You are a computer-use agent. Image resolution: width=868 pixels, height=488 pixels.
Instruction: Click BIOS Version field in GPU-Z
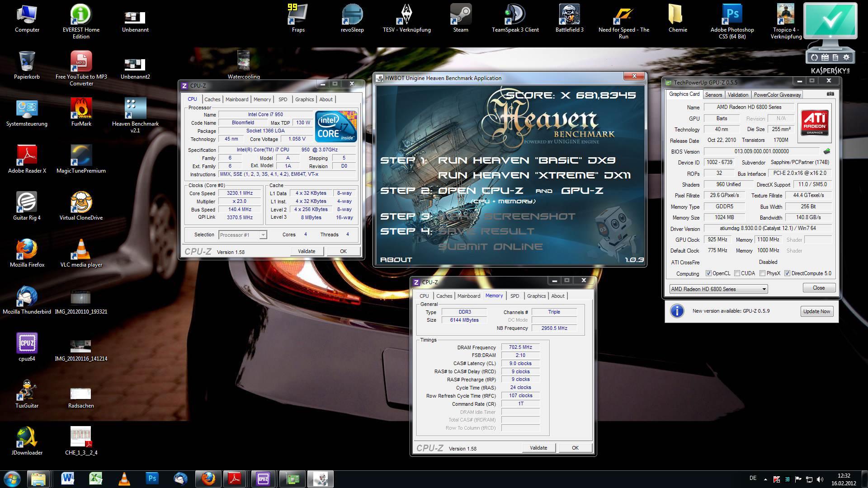click(x=761, y=151)
